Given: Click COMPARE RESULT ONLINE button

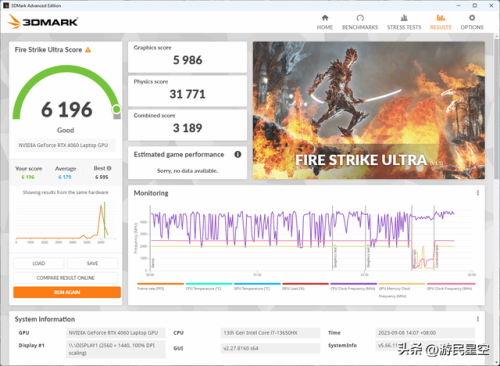Looking at the screenshot, I should point(66,278).
